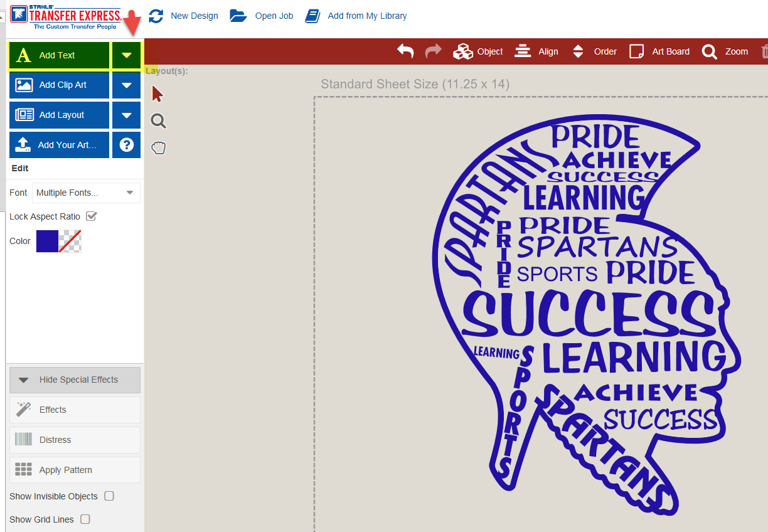
Task: Turn on Show Grid Lines
Action: click(85, 519)
